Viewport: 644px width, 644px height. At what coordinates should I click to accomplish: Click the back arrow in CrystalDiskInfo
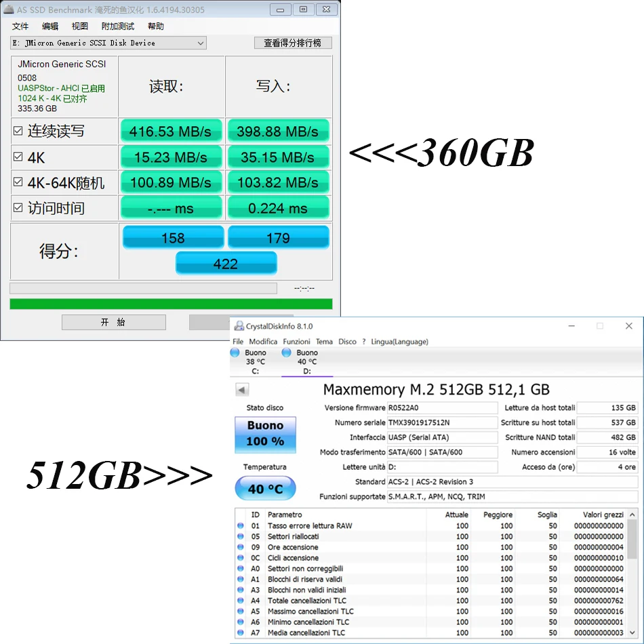pyautogui.click(x=243, y=389)
